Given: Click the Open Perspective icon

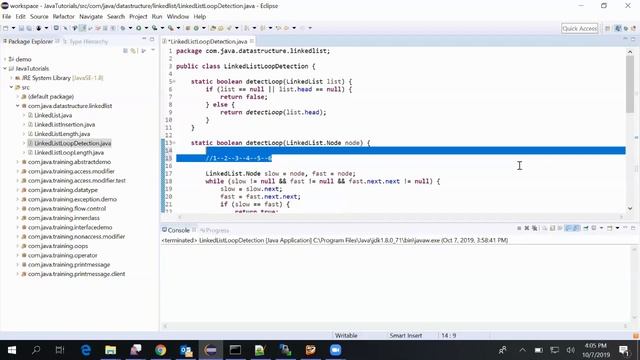Looking at the screenshot, I should [607, 28].
